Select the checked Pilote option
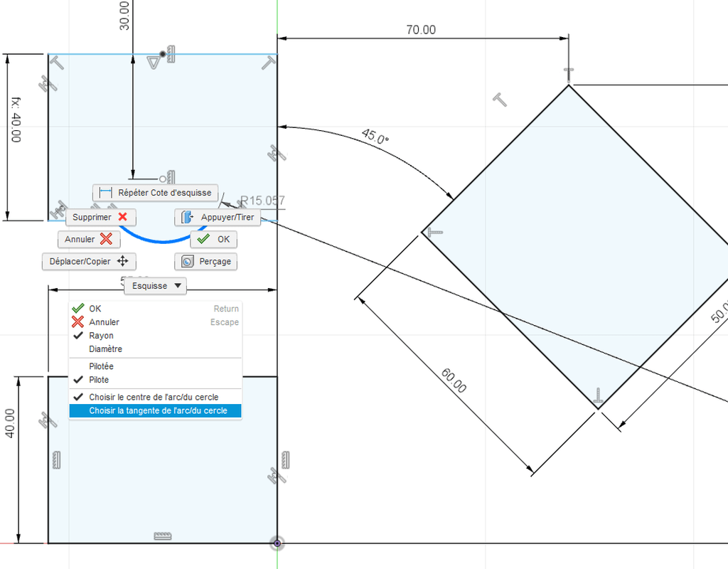 156,380
